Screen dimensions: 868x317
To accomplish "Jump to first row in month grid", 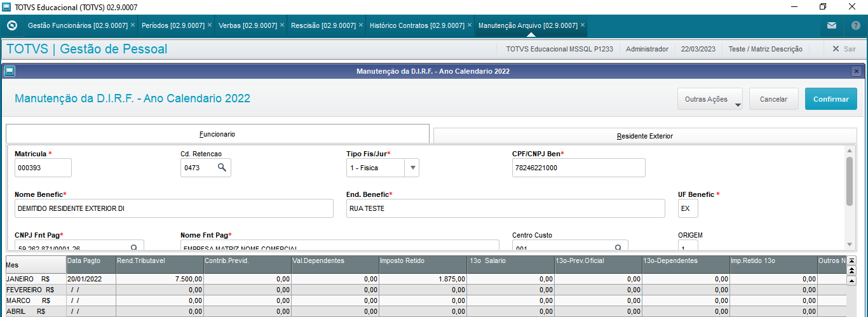I will (852, 260).
